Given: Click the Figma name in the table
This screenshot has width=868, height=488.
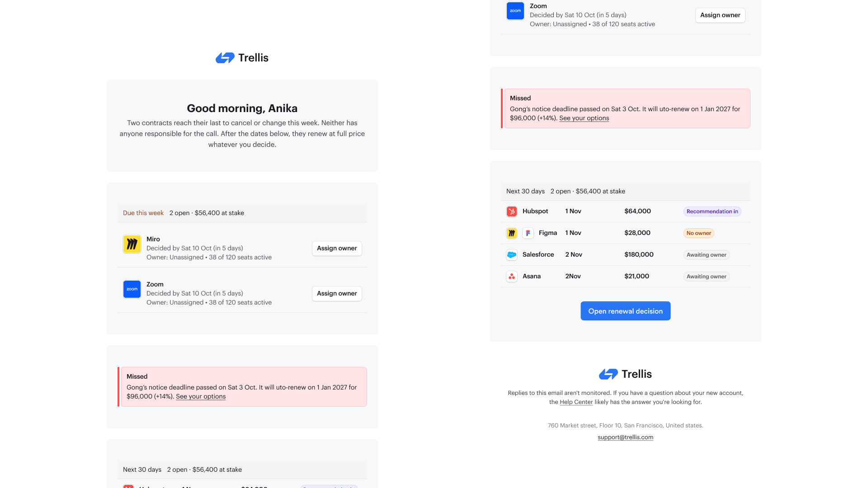Looking at the screenshot, I should [x=548, y=233].
